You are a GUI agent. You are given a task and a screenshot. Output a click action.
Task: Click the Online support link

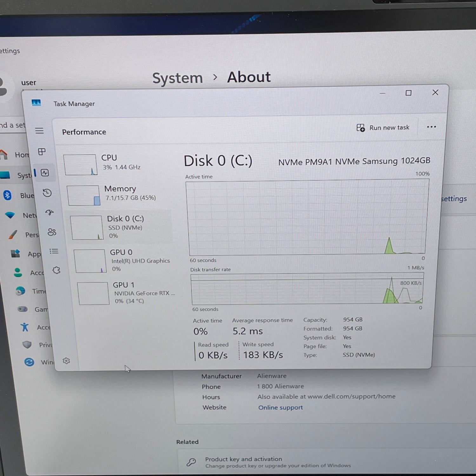(280, 407)
